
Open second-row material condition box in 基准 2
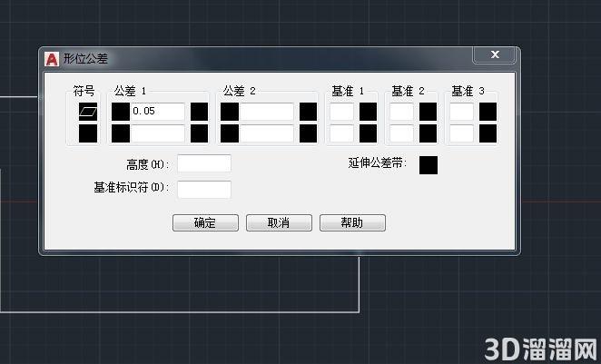click(429, 133)
